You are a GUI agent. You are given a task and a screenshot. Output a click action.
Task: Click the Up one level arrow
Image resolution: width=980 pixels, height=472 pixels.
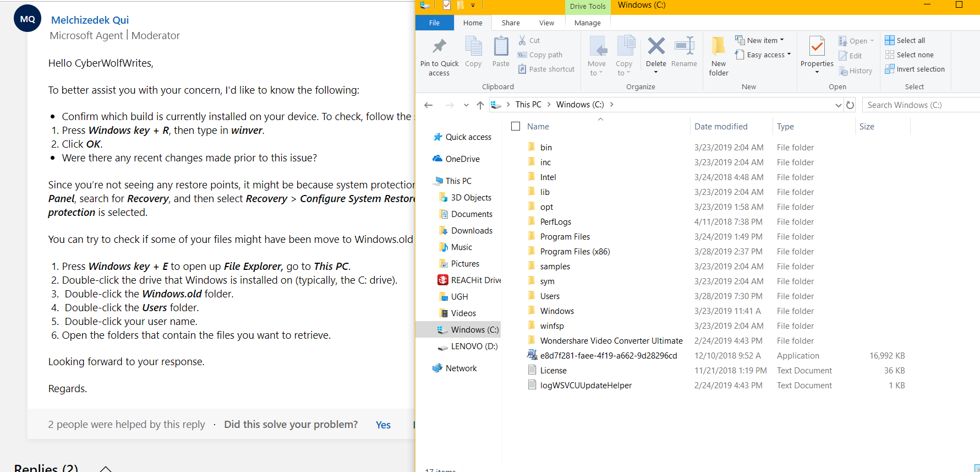(480, 105)
